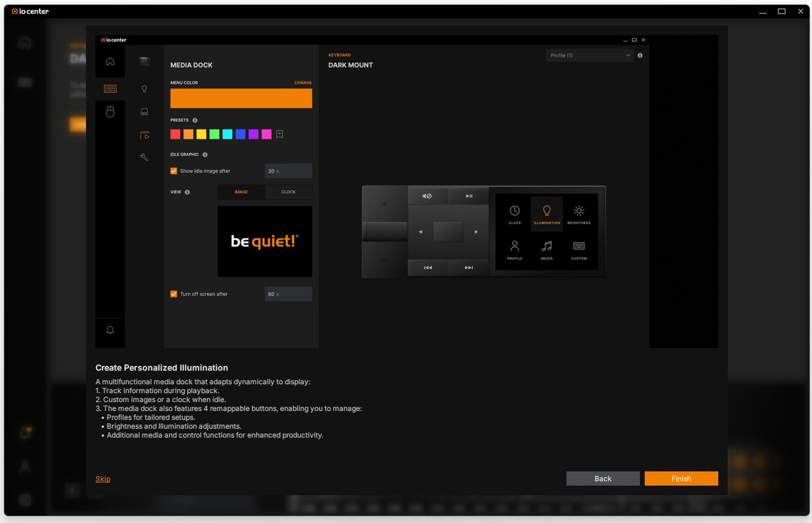
Task: Click the 30 s idle time field
Action: click(288, 171)
